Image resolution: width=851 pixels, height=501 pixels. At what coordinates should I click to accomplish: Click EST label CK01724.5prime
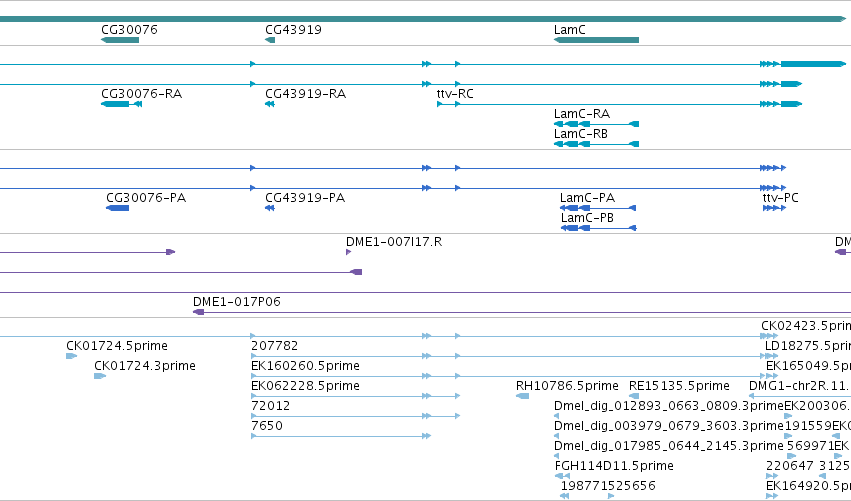coord(117,345)
